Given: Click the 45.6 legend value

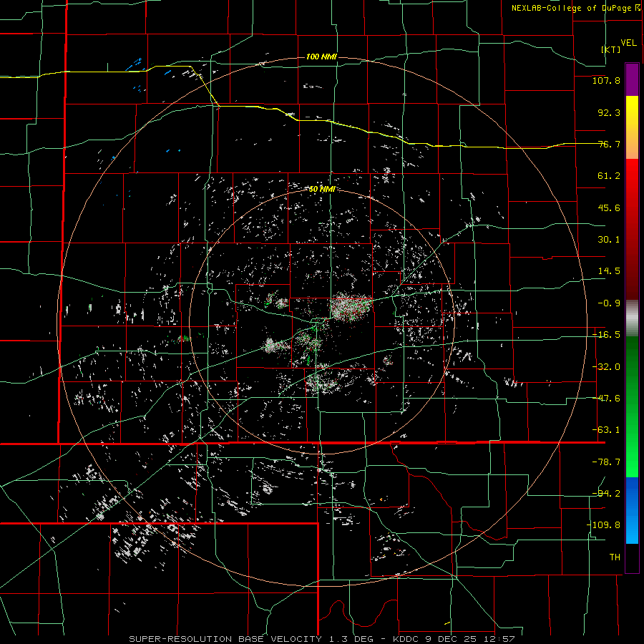Looking at the screenshot, I should [x=609, y=208].
